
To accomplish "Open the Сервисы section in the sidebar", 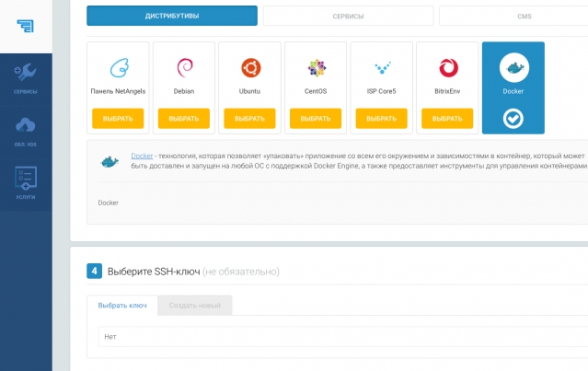I will 26,79.
